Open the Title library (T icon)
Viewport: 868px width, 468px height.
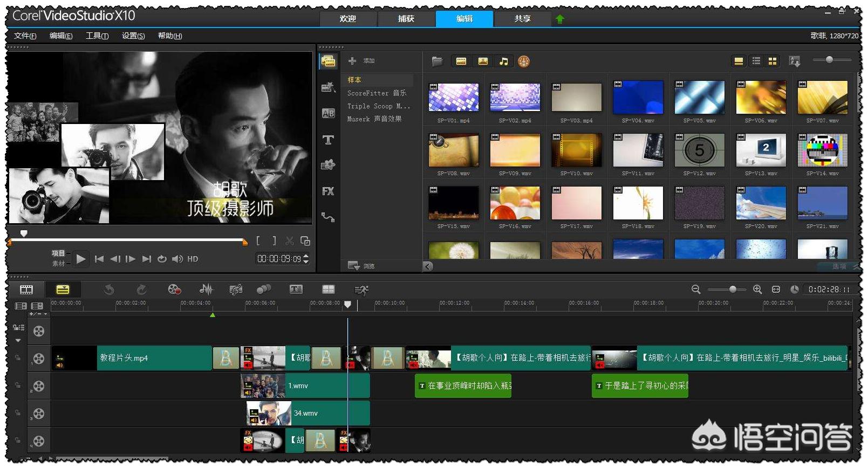coord(328,140)
